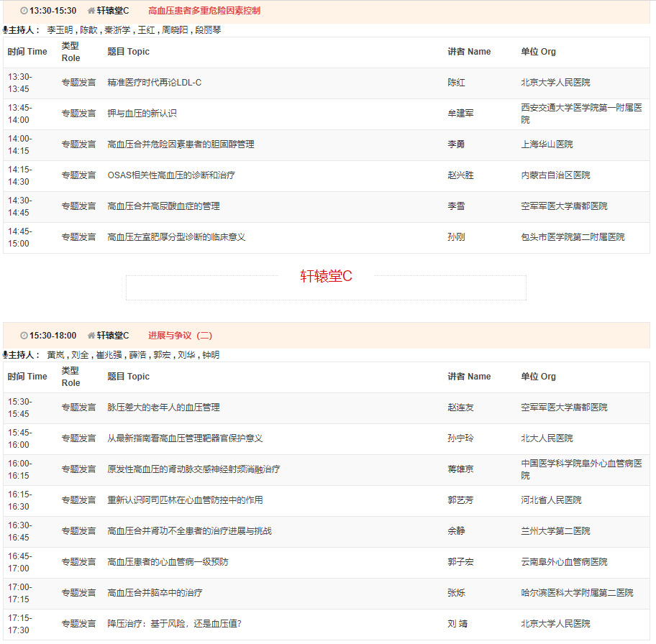This screenshot has width=656, height=644.
Task: Click speaker name 蒋雄京
Action: [x=460, y=469]
